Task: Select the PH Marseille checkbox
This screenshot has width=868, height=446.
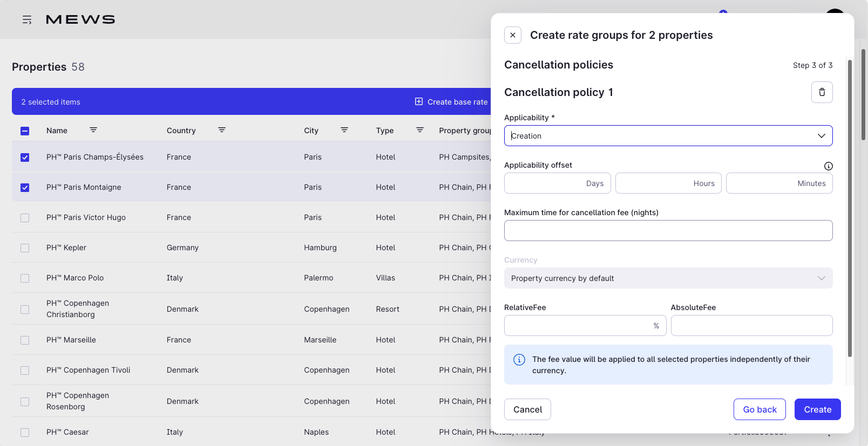Action: [x=25, y=340]
